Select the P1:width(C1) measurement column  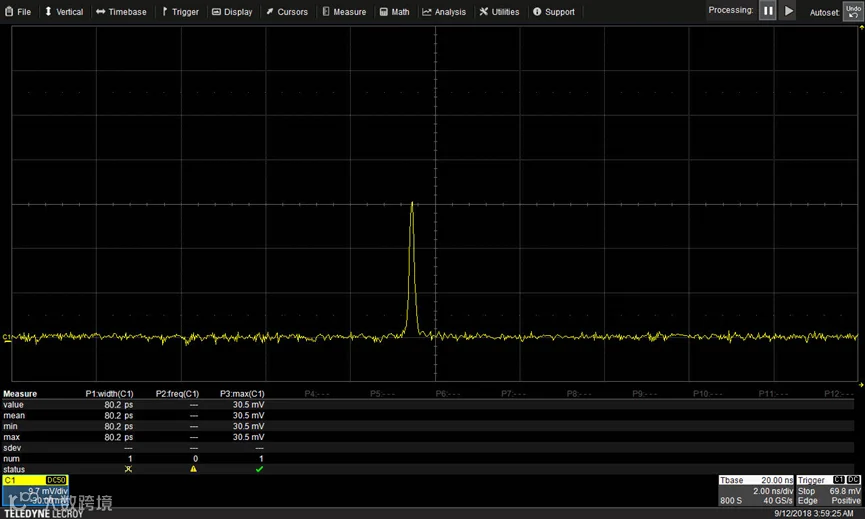(x=109, y=394)
